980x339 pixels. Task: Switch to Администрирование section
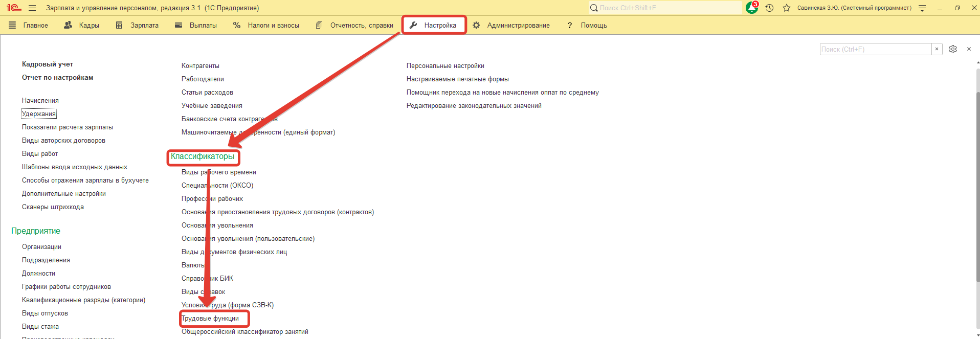tap(511, 25)
